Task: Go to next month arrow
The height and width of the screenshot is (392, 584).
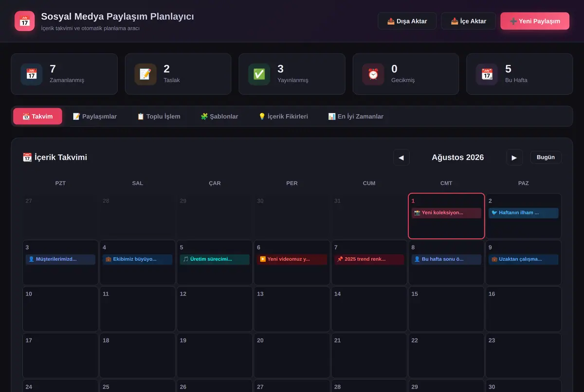Action: (514, 157)
